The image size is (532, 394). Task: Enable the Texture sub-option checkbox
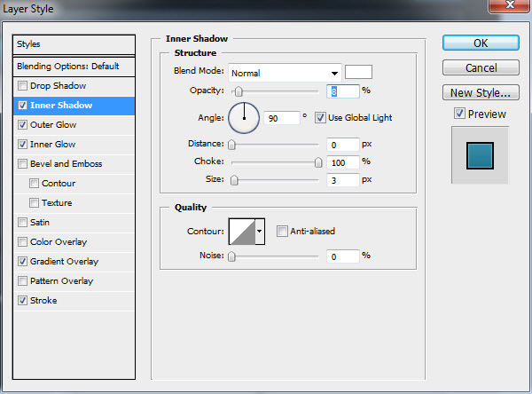pos(34,203)
